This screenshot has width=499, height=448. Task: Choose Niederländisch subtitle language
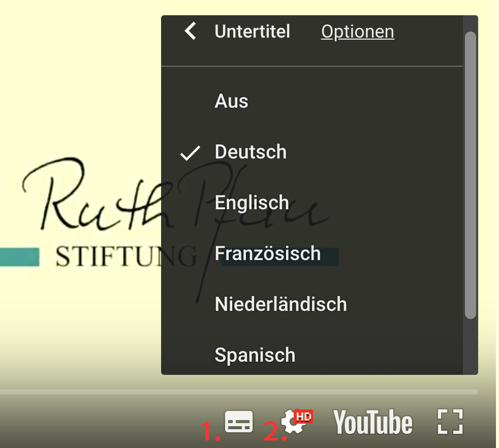[x=312, y=304]
